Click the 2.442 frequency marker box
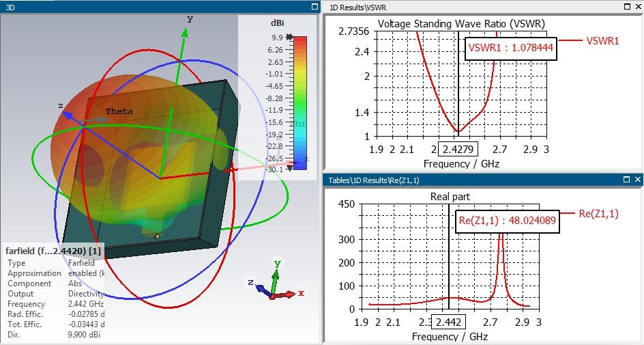Image resolution: width=644 pixels, height=345 pixels. tap(448, 322)
